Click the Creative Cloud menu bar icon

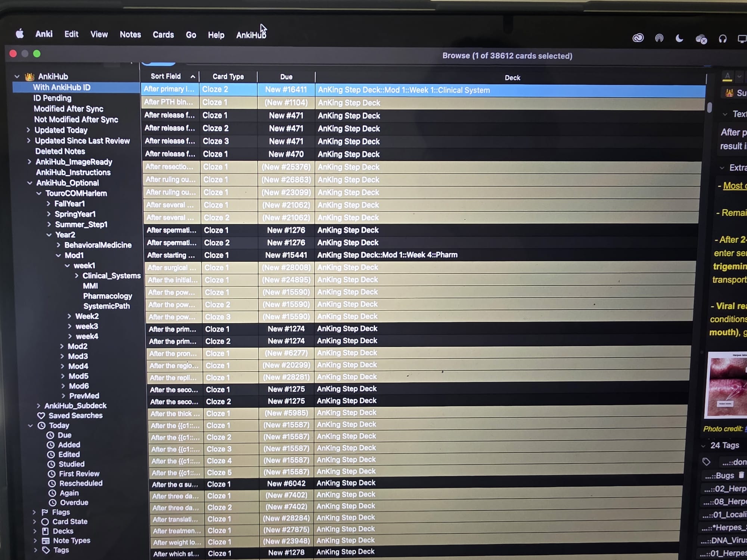point(638,38)
